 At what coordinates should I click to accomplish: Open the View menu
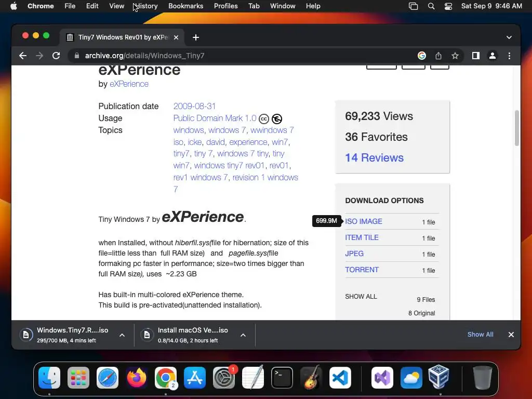coord(116,6)
